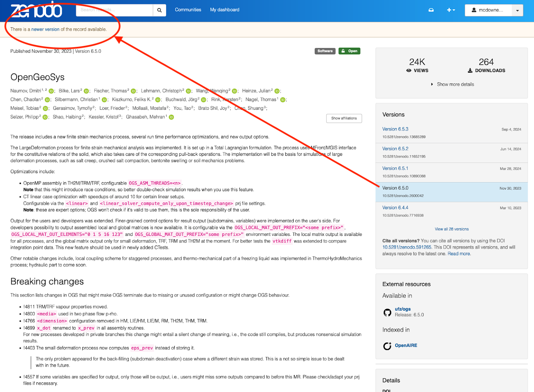Screen dimensions: 534x392
Task: Open Ghasabeh, Mehran ORCID icon
Action: [x=172, y=117]
